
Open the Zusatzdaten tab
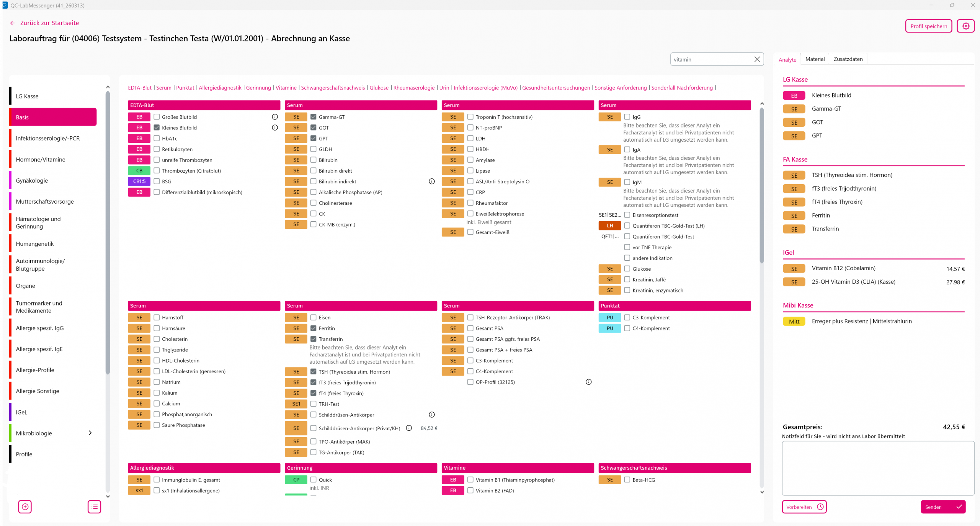pos(848,59)
